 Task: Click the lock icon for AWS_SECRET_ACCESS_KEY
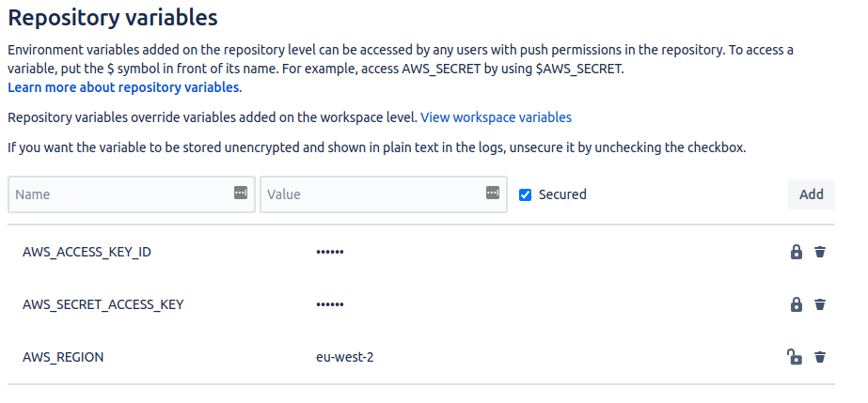click(796, 304)
